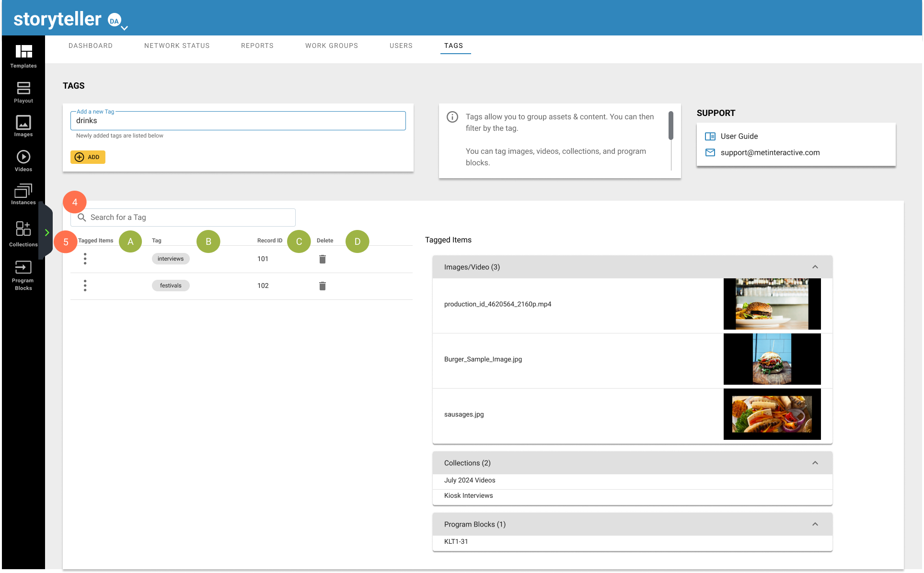924x573 pixels.
Task: Click the Tag column header
Action: coord(157,241)
